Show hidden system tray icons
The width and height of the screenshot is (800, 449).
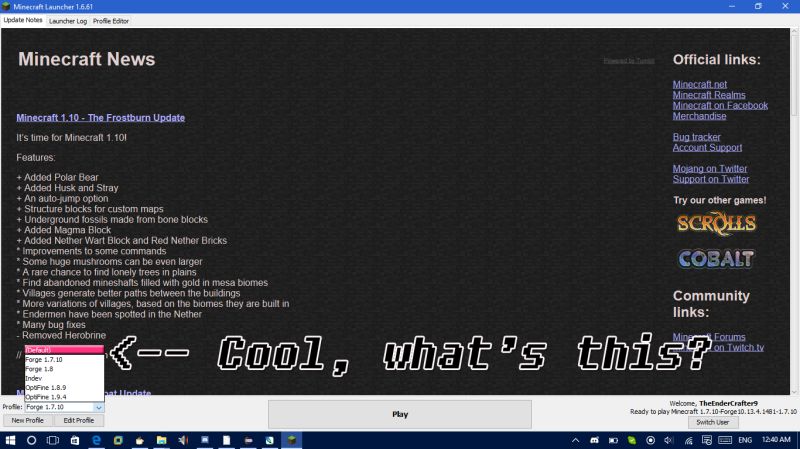(x=576, y=440)
